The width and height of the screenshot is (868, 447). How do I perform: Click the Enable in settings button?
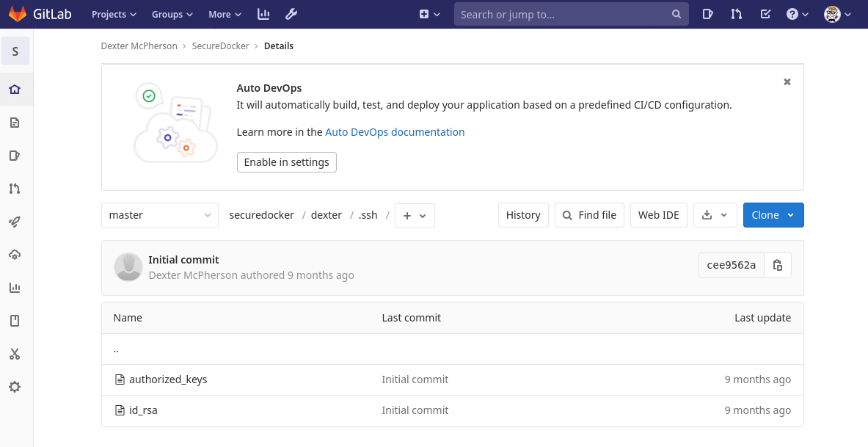pyautogui.click(x=286, y=162)
